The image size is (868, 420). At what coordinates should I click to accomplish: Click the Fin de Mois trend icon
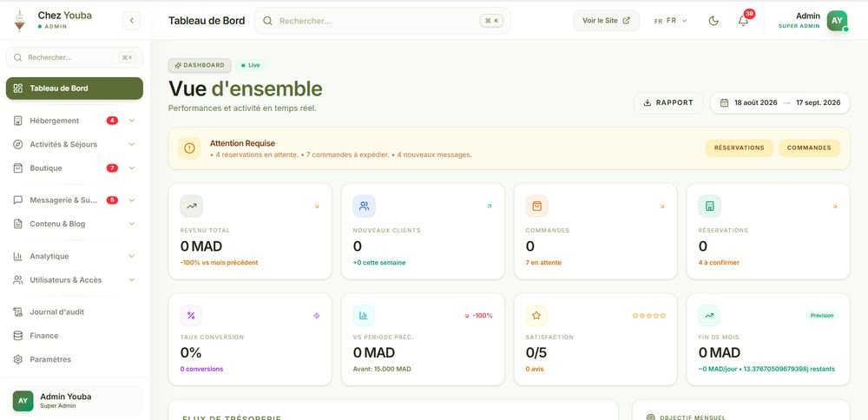710,315
